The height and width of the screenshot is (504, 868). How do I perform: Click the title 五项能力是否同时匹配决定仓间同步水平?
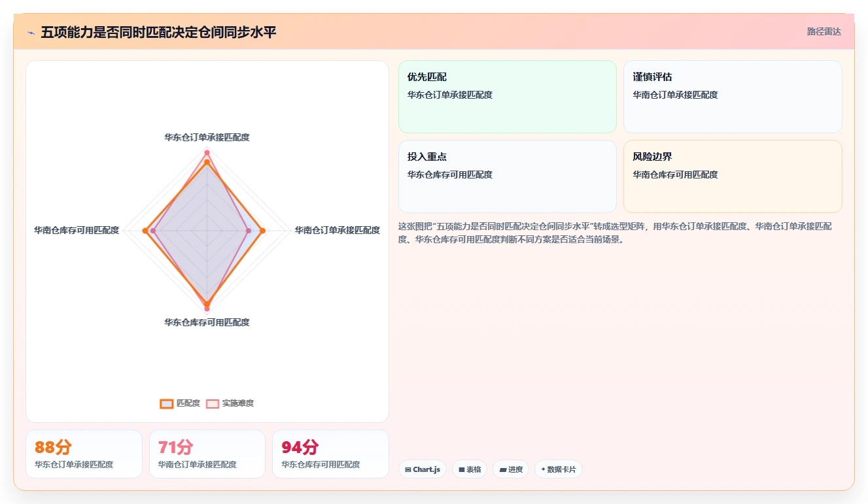[x=158, y=32]
